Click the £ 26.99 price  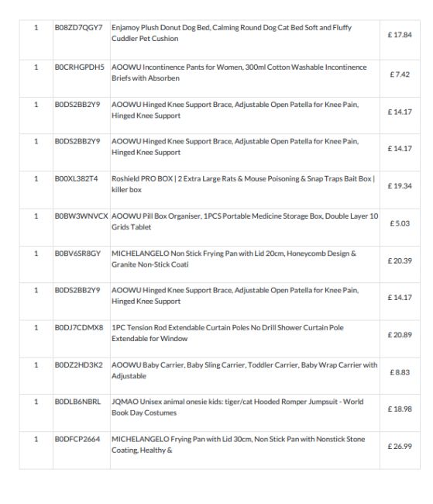pos(400,446)
